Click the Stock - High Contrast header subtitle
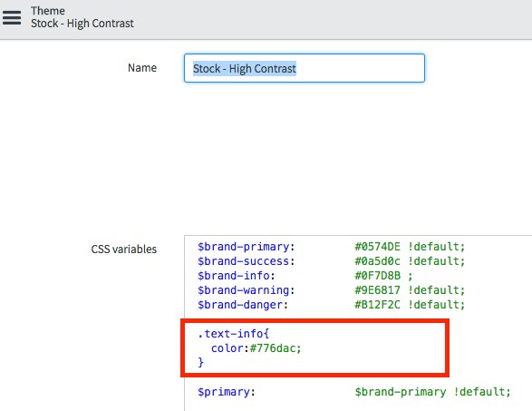 82,24
